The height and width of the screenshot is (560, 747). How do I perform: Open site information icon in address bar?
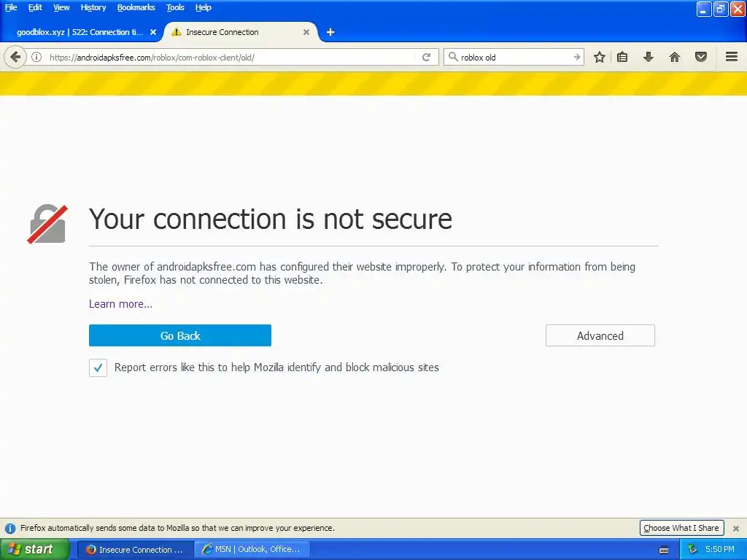pos(36,57)
